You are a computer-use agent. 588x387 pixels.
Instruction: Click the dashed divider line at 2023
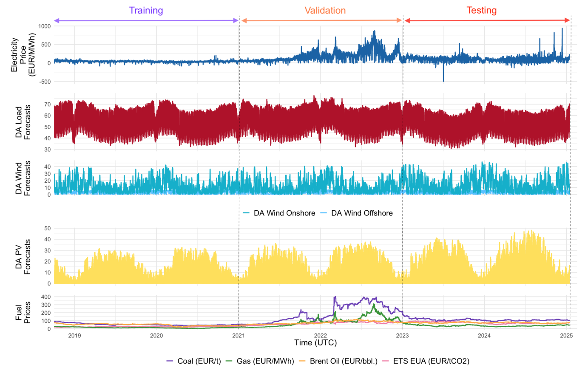pos(402,170)
